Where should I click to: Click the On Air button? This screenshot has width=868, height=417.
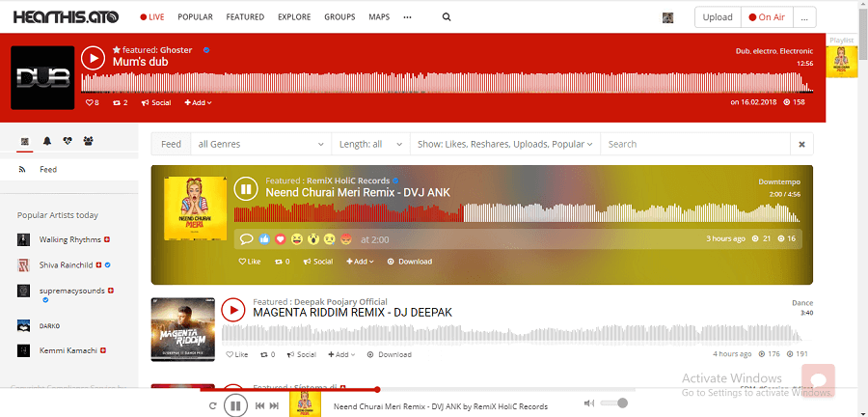[x=767, y=17]
